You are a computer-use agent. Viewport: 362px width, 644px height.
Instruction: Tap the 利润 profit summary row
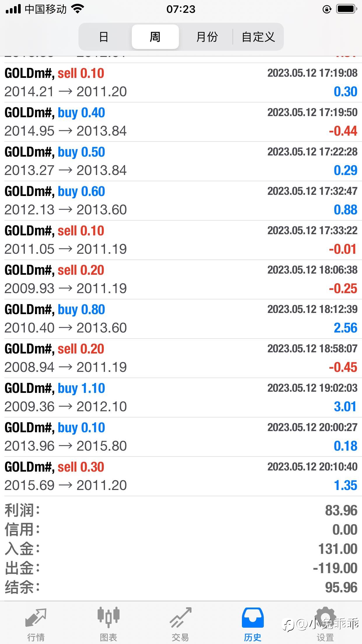click(181, 510)
